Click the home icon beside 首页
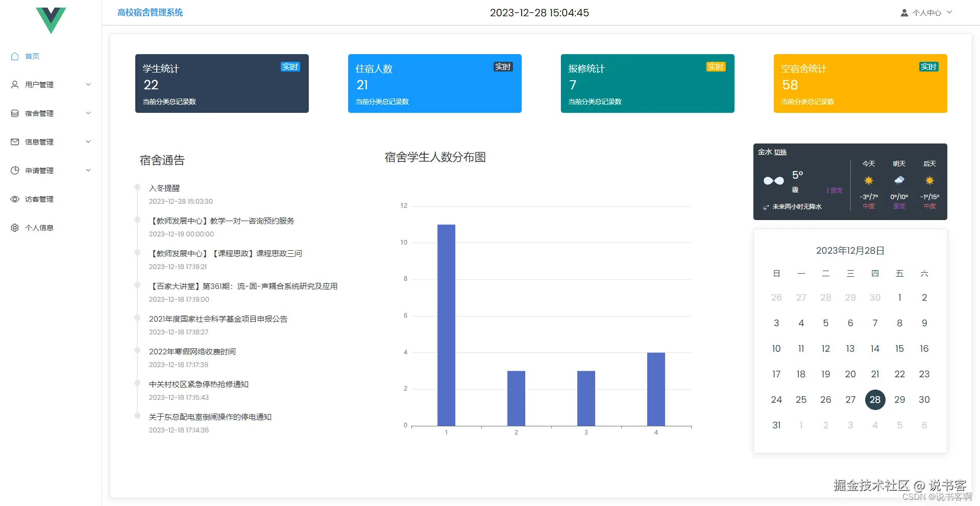Image resolution: width=980 pixels, height=506 pixels. point(15,56)
